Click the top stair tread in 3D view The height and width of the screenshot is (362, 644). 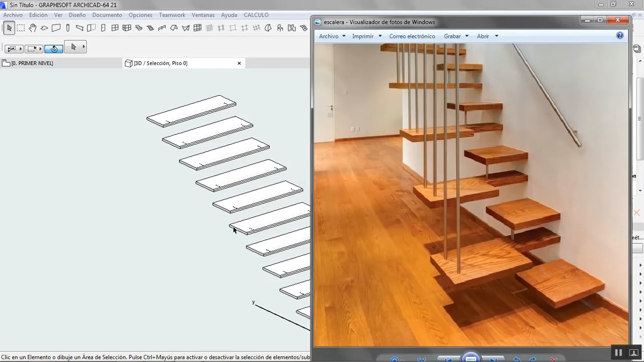191,111
